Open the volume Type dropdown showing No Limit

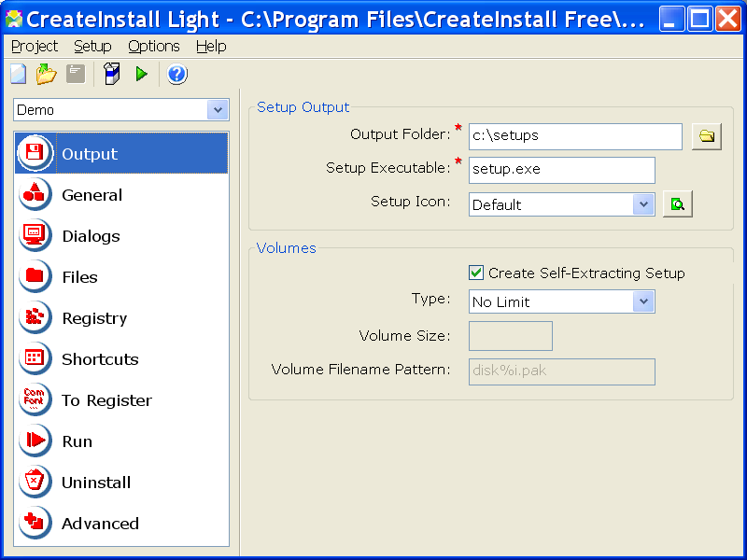click(x=645, y=301)
